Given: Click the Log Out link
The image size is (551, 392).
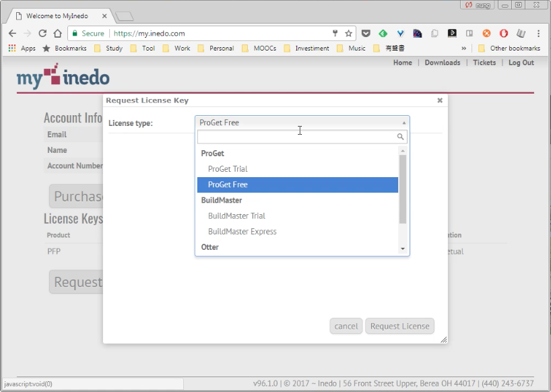Looking at the screenshot, I should (x=521, y=63).
